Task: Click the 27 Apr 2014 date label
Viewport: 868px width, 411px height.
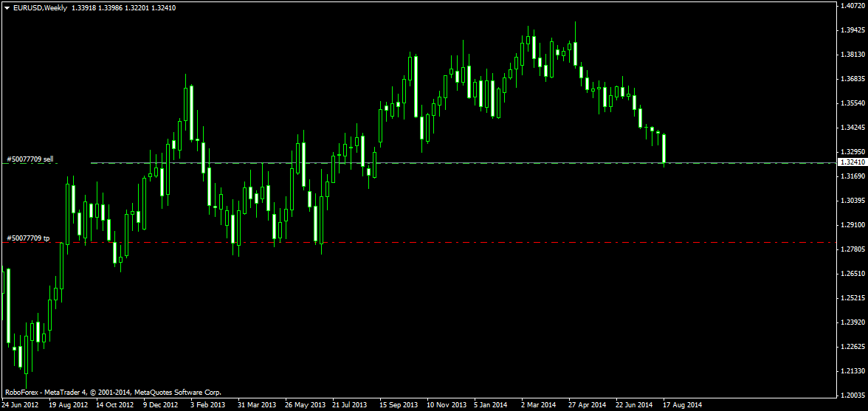Action: (588, 405)
